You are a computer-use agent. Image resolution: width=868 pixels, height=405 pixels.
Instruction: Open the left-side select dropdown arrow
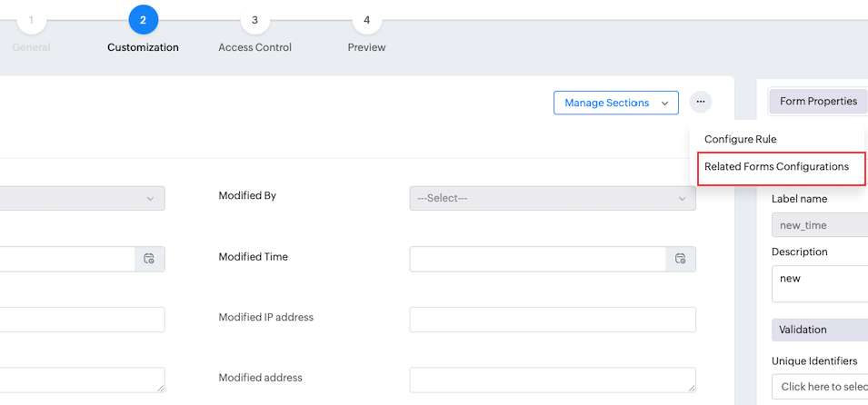[150, 198]
